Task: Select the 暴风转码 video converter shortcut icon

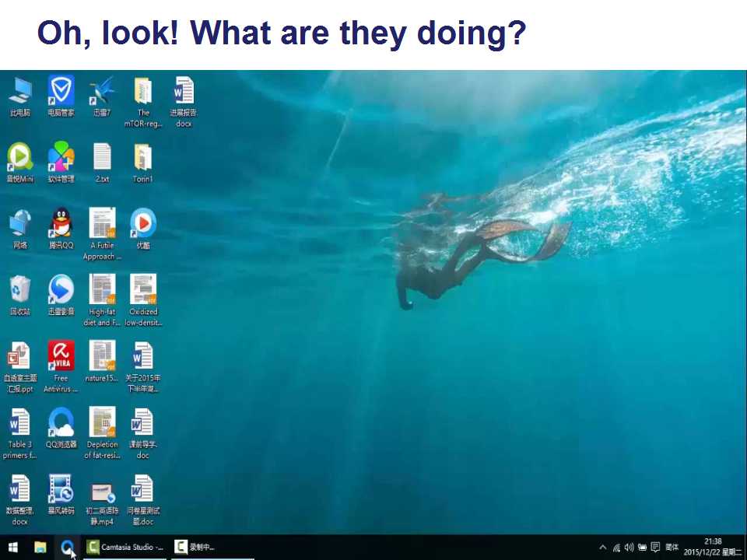Action: click(x=61, y=488)
